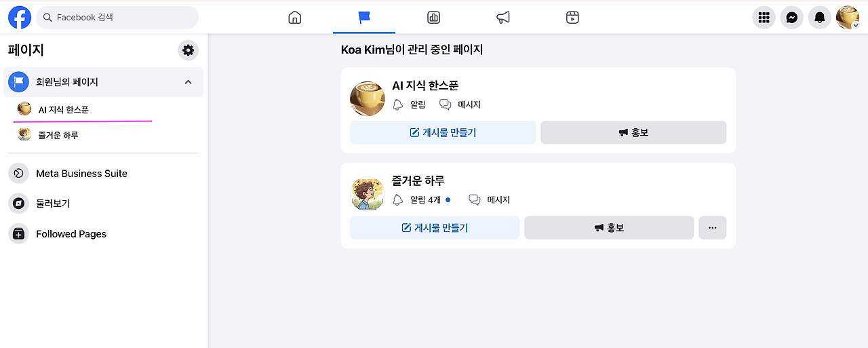Open Messenger chats icon

(x=792, y=18)
